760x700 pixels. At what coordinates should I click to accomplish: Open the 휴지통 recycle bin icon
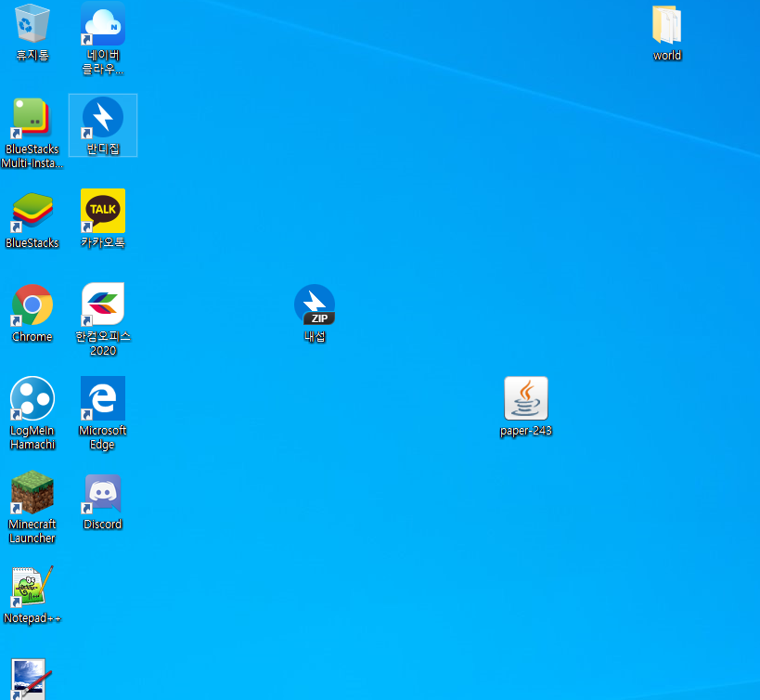click(32, 23)
